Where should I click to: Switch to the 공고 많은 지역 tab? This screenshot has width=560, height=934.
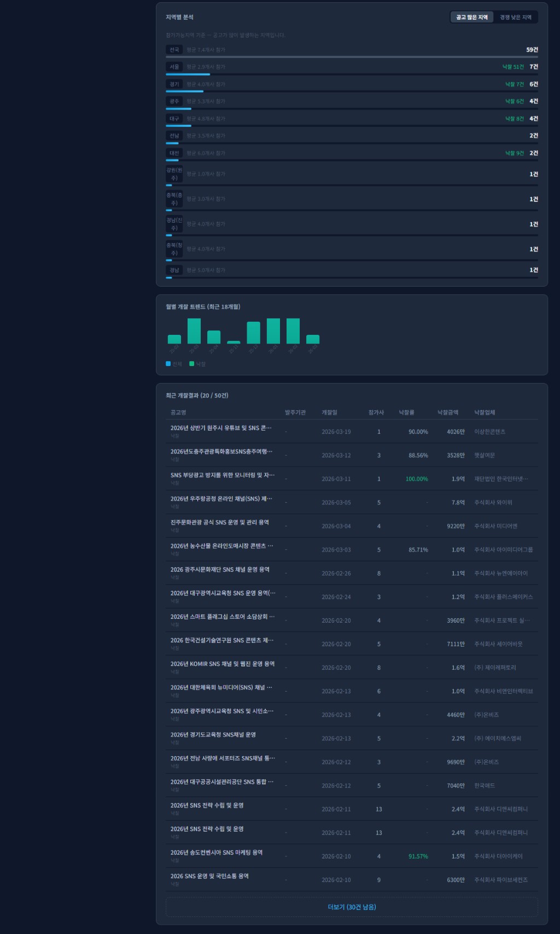[x=471, y=18]
